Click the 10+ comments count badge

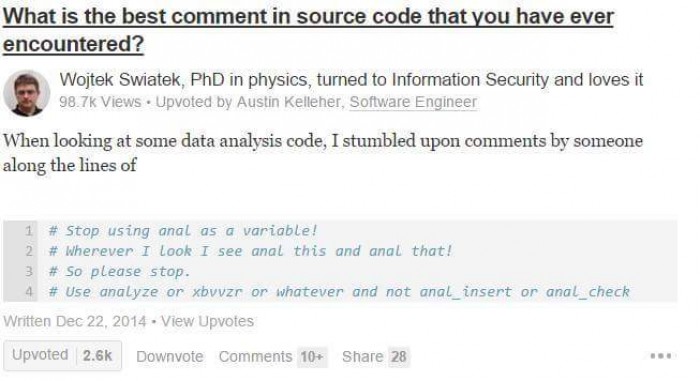[312, 357]
